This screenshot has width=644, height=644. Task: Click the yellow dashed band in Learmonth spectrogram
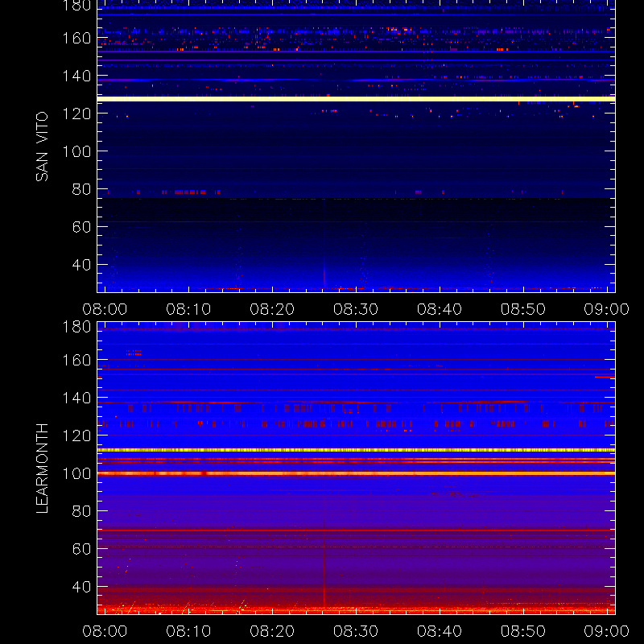[356, 450]
